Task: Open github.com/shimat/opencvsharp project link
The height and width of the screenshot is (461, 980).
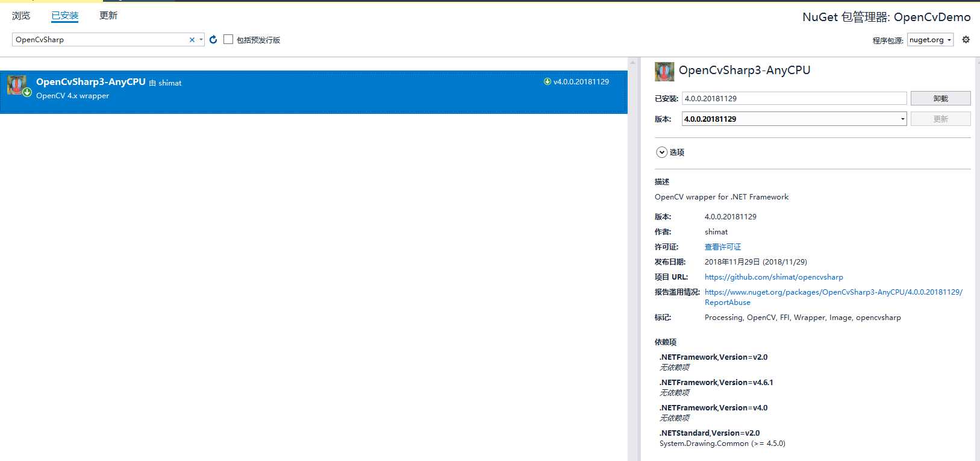Action: click(774, 277)
